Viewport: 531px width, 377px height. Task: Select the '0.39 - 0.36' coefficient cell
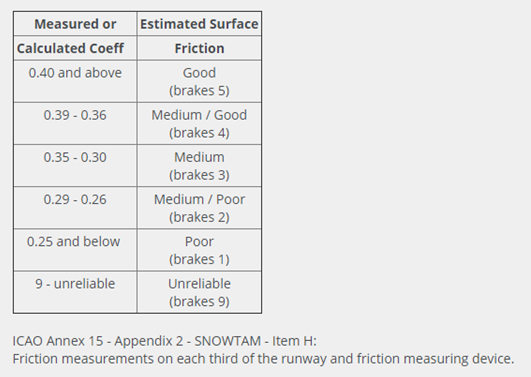pos(75,124)
